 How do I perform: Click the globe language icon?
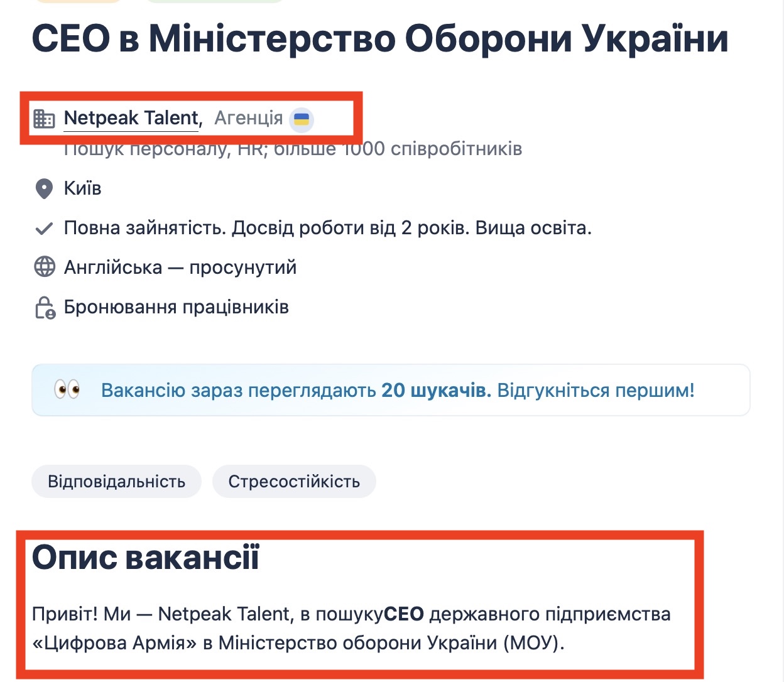[x=44, y=268]
